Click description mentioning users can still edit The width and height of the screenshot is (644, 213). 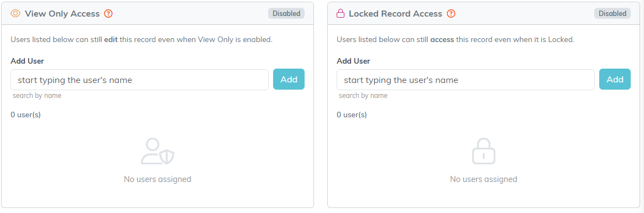click(142, 40)
